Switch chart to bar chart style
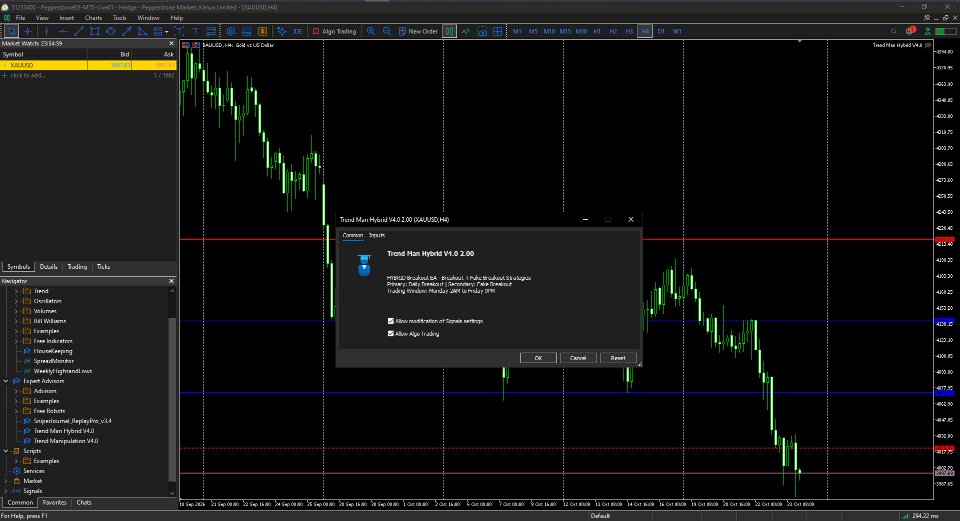960x521 pixels. pyautogui.click(x=449, y=31)
